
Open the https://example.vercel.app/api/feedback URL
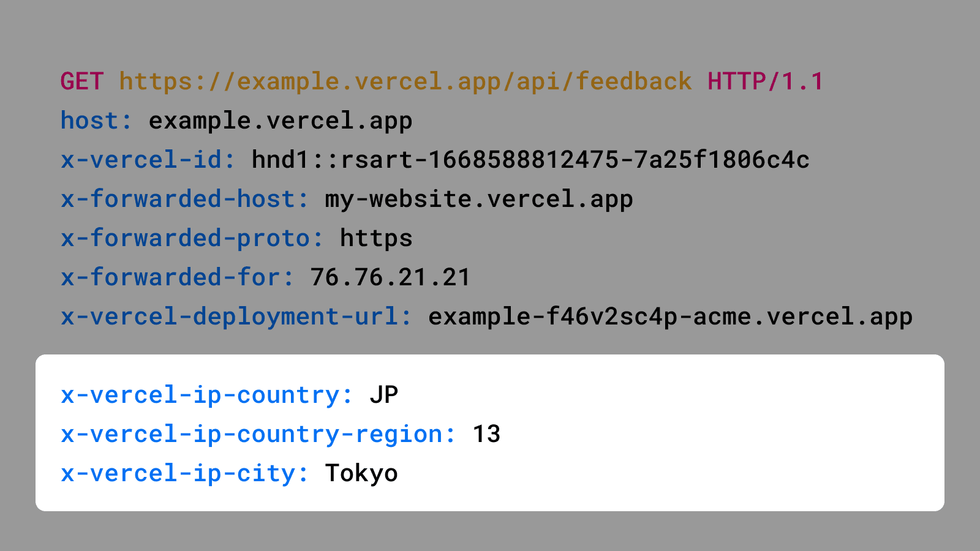coord(405,81)
